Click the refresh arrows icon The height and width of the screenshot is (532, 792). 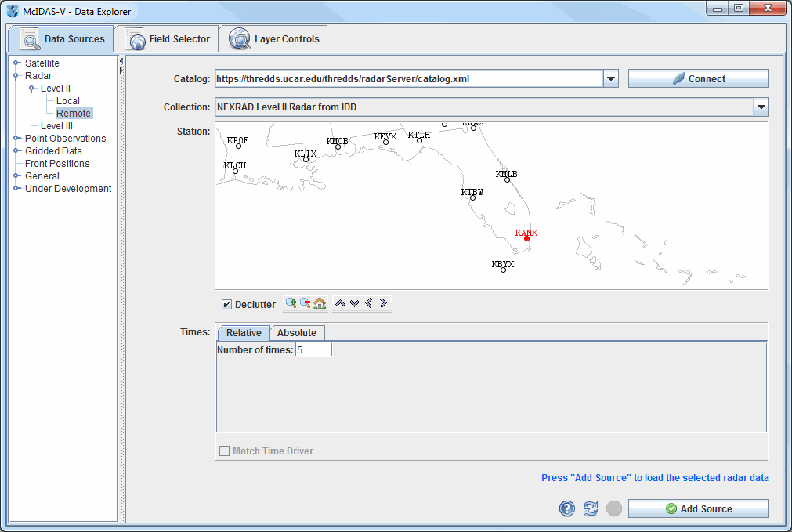591,509
